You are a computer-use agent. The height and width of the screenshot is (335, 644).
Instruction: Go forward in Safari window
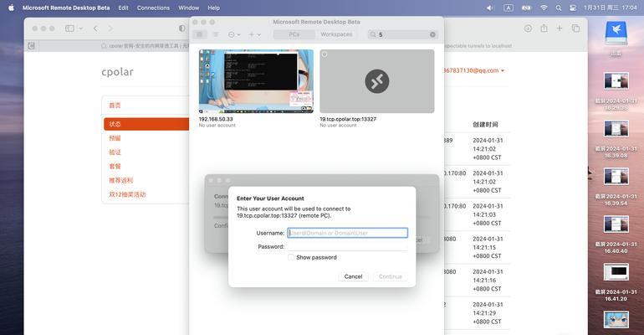[x=110, y=28]
